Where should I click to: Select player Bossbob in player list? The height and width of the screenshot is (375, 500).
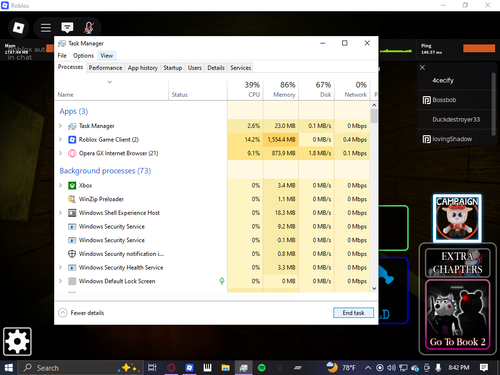tap(444, 100)
